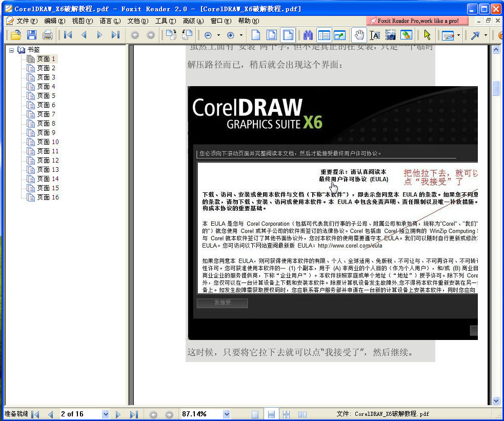The image size is (504, 421).
Task: Open the 窗口(W) menu
Action: tap(221, 21)
